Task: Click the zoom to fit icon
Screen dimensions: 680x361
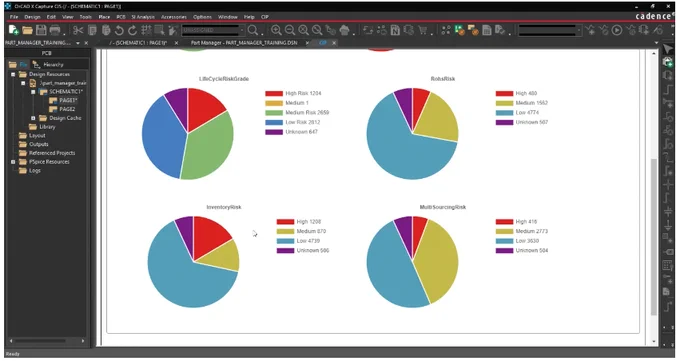Action: coord(317,30)
